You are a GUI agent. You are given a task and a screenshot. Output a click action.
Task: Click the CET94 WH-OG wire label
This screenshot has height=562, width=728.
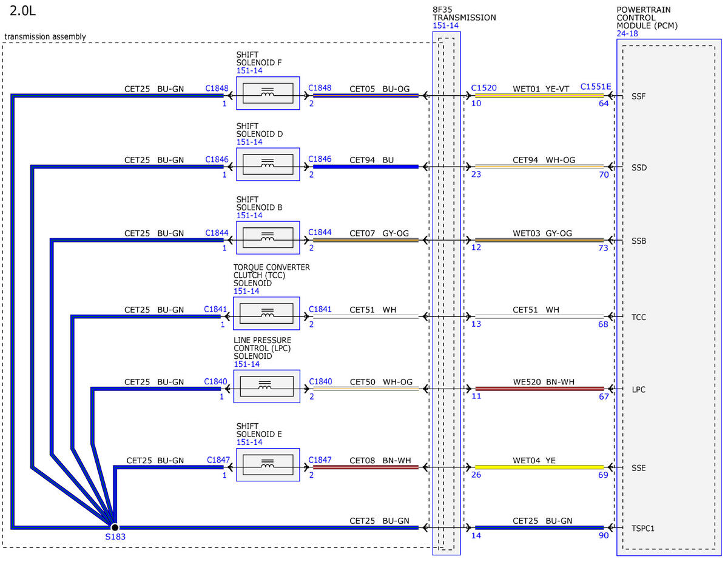pyautogui.click(x=544, y=160)
